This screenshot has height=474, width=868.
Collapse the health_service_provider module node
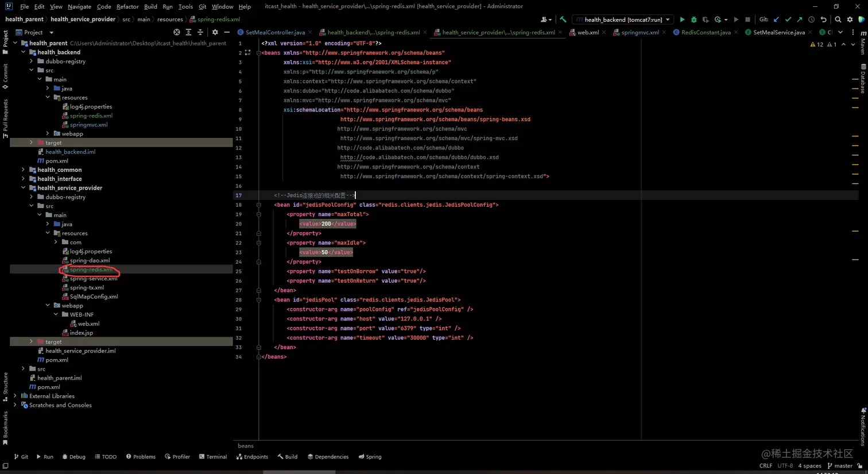(24, 188)
